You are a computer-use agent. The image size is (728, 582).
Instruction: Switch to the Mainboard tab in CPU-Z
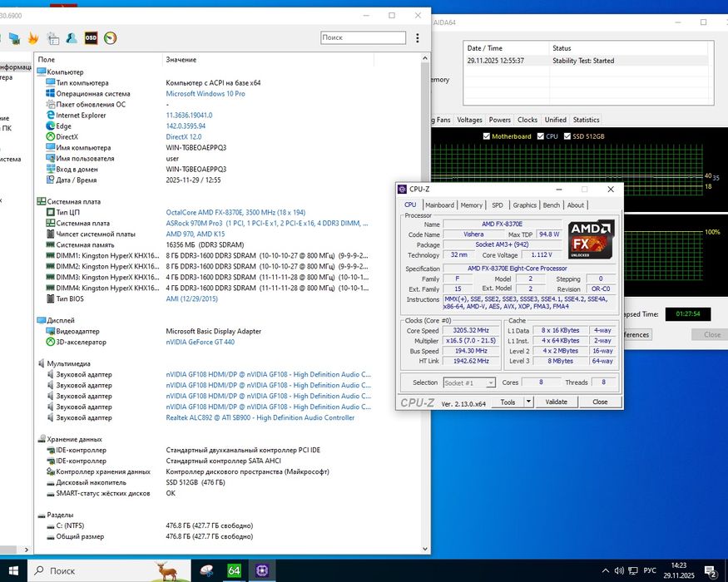(x=439, y=205)
